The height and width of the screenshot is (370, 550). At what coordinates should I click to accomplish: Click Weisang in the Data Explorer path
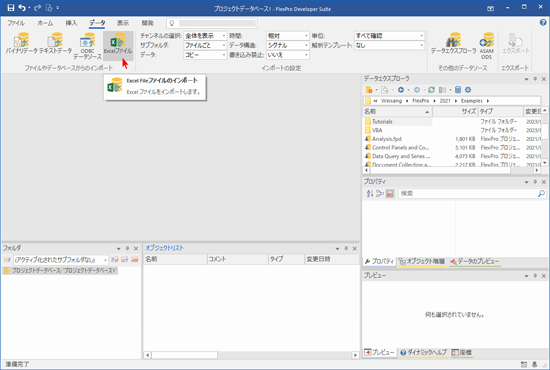point(391,101)
